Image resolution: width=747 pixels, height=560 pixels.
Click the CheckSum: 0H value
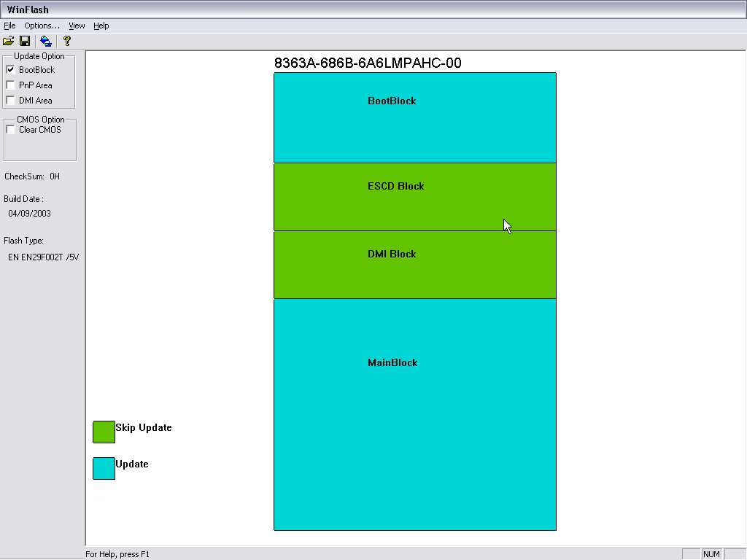point(32,176)
